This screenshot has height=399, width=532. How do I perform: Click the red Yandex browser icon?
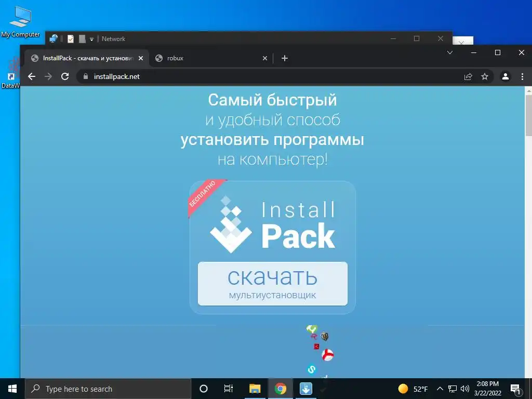[x=327, y=355]
